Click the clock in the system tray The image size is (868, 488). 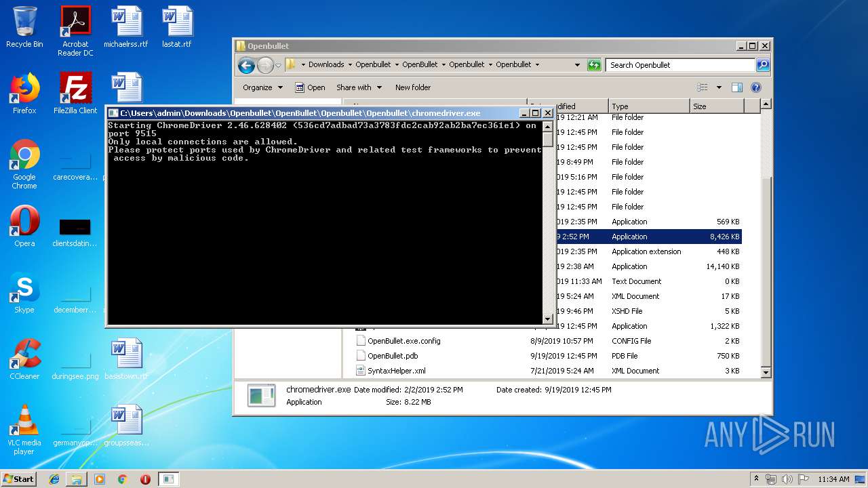point(833,479)
